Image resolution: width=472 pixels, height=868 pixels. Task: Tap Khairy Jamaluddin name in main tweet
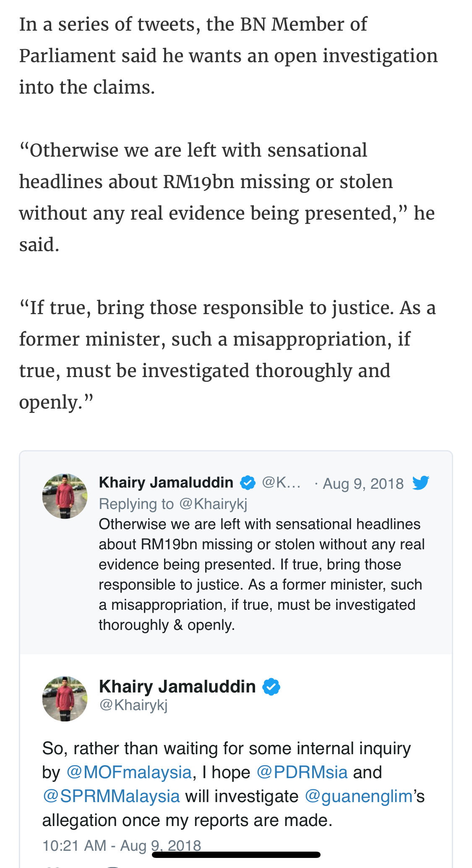point(177,687)
